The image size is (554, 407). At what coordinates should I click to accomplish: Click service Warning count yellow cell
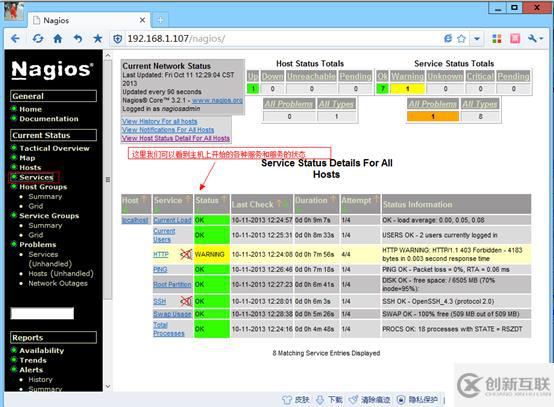(x=407, y=89)
